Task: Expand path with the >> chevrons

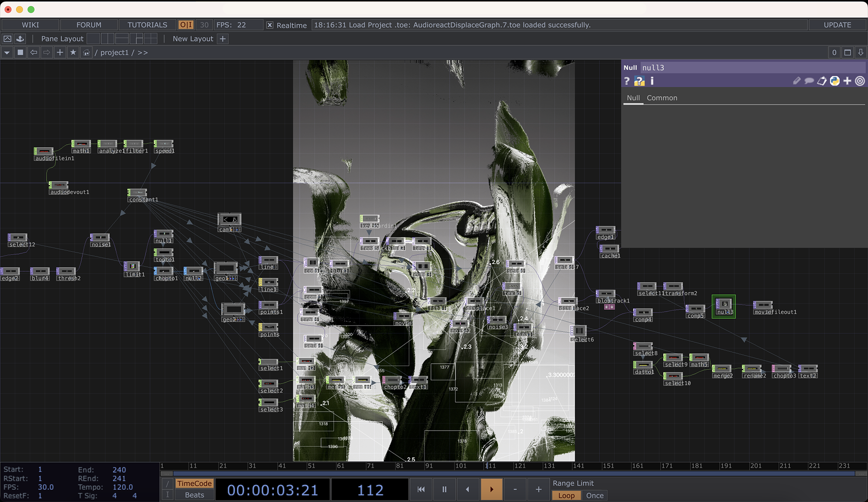Action: click(x=142, y=52)
